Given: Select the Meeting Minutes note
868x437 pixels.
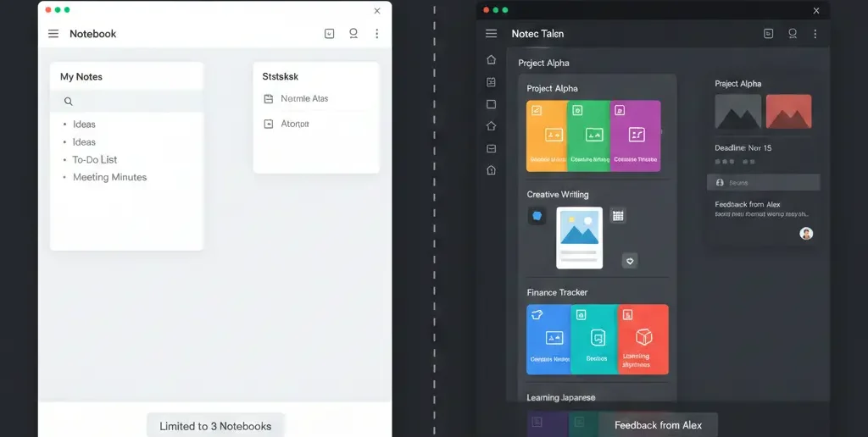Looking at the screenshot, I should tap(109, 178).
